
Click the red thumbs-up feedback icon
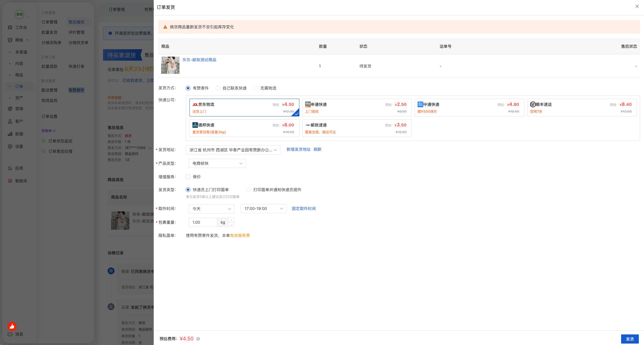12,326
